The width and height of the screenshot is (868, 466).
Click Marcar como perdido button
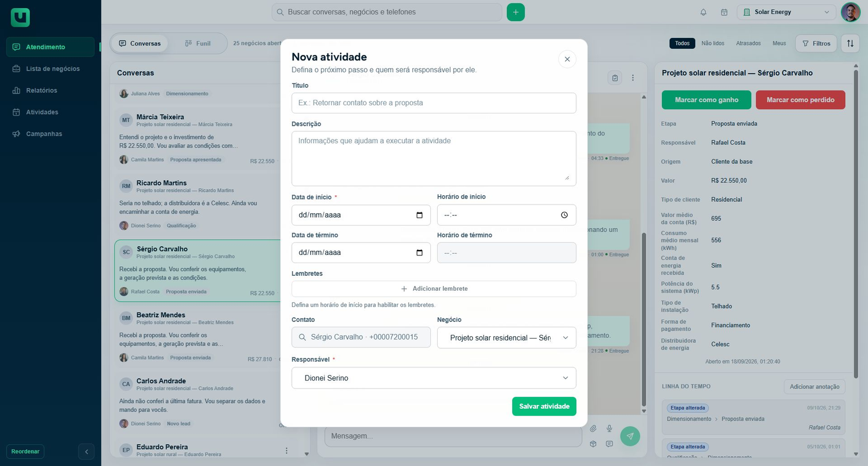point(800,100)
